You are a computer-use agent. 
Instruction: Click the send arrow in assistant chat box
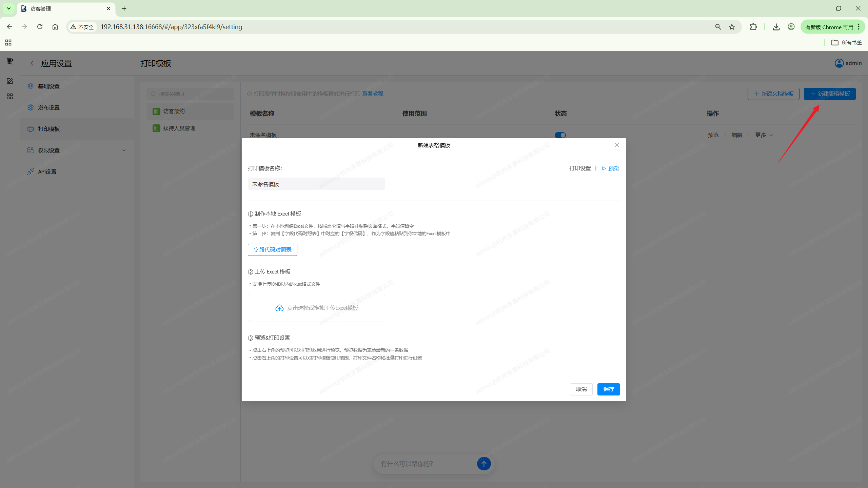pyautogui.click(x=484, y=463)
